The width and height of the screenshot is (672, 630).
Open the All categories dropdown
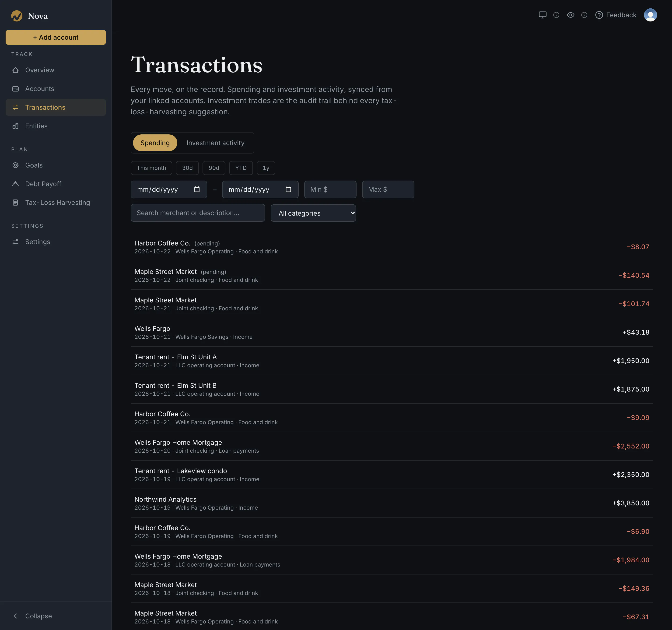313,213
